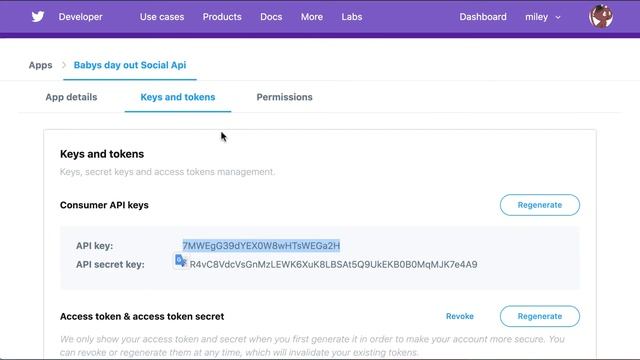The image size is (640, 360).
Task: Open the Use cases menu
Action: (x=162, y=17)
